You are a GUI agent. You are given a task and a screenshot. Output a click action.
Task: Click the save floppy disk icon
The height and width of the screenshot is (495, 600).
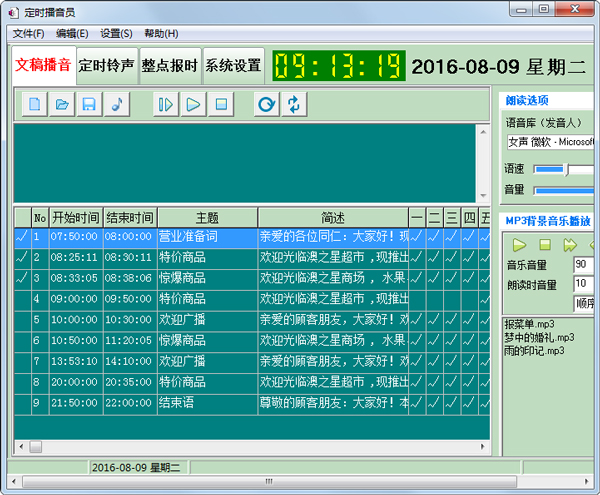[89, 104]
